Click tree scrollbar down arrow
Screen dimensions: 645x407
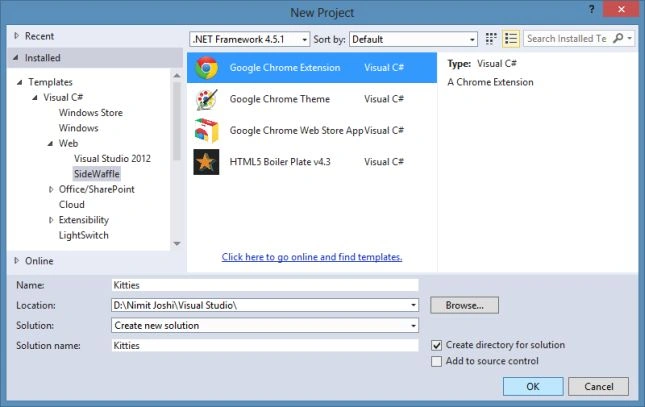click(177, 244)
